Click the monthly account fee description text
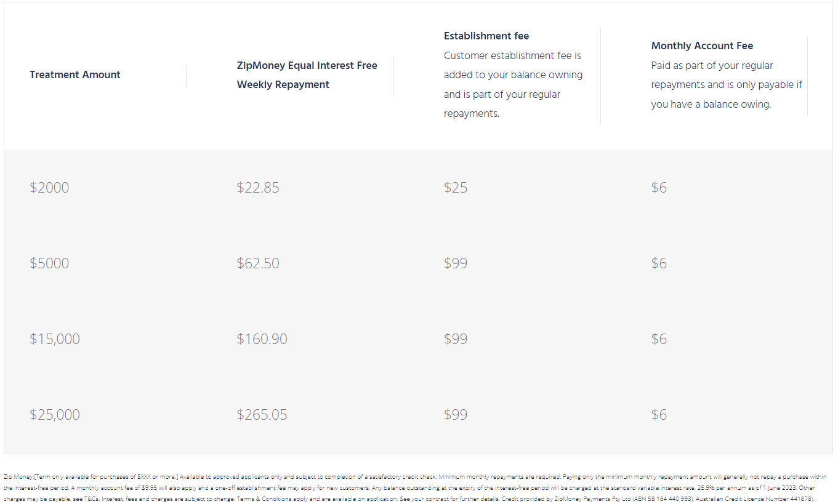Screen dimensions: 838x504 [727, 85]
